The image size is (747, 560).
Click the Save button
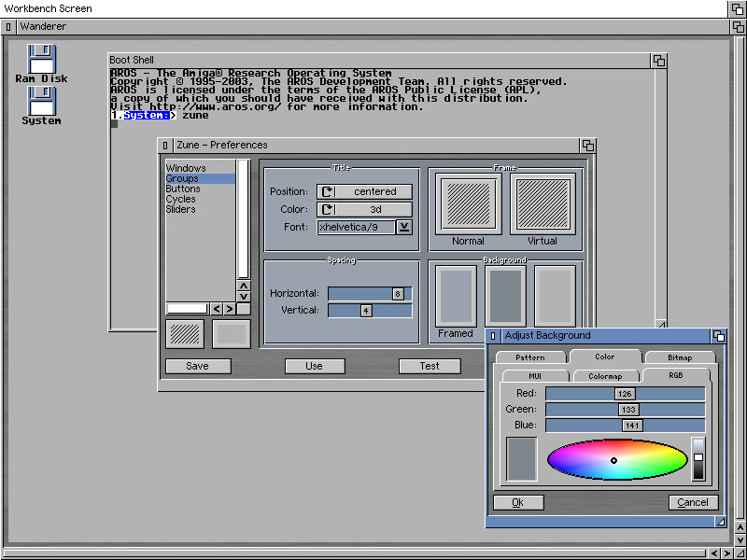[198, 366]
